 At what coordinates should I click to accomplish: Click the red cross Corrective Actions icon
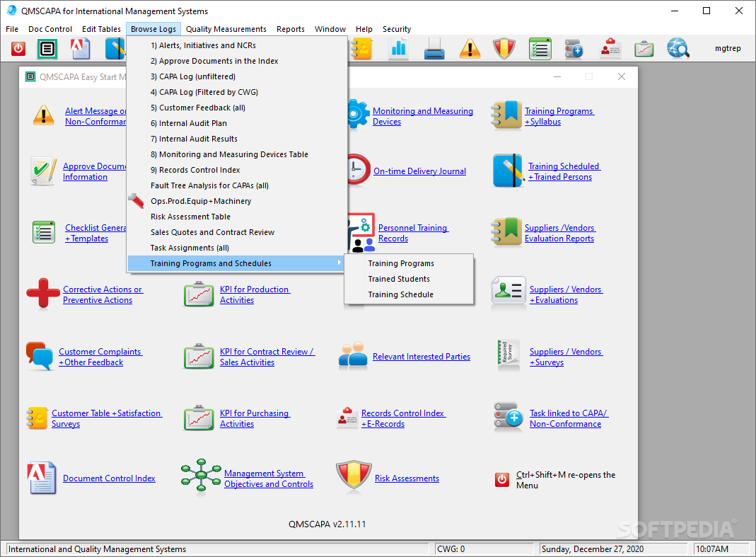(x=43, y=293)
